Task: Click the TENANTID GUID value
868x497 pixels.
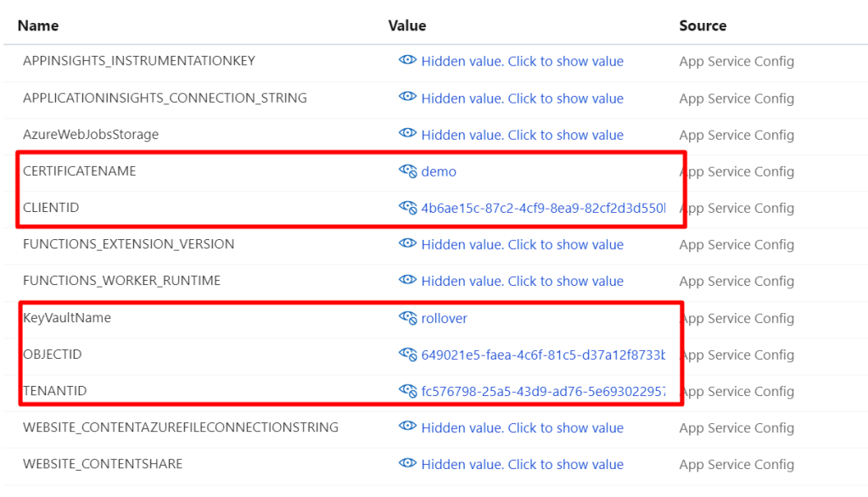Action: (543, 391)
